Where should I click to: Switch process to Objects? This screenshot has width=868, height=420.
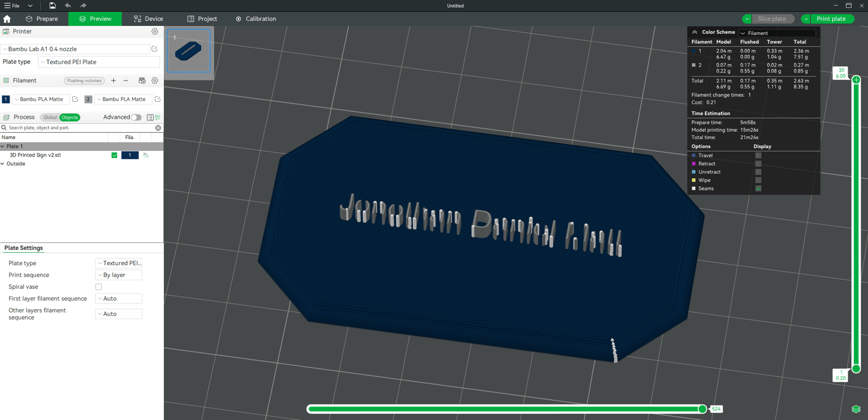(70, 118)
